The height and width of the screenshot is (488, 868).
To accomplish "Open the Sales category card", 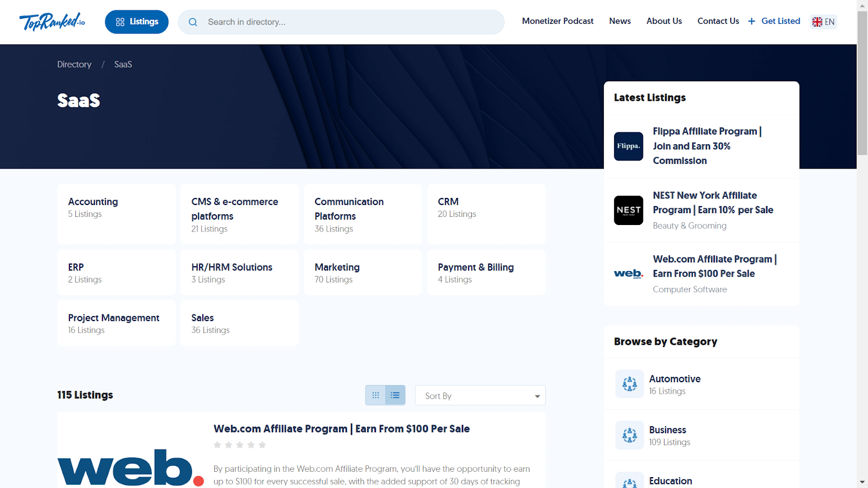I will (x=240, y=323).
